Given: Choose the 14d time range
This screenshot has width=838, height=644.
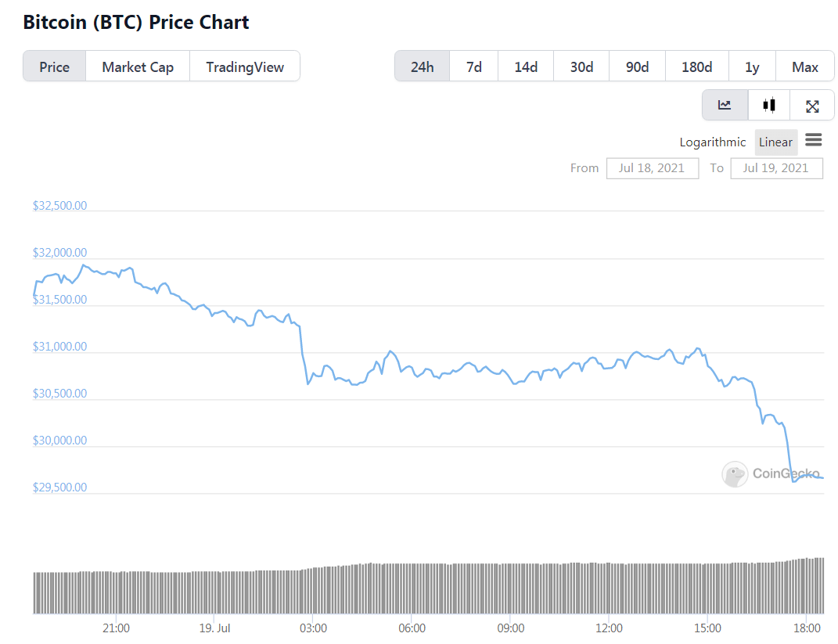Looking at the screenshot, I should point(526,67).
